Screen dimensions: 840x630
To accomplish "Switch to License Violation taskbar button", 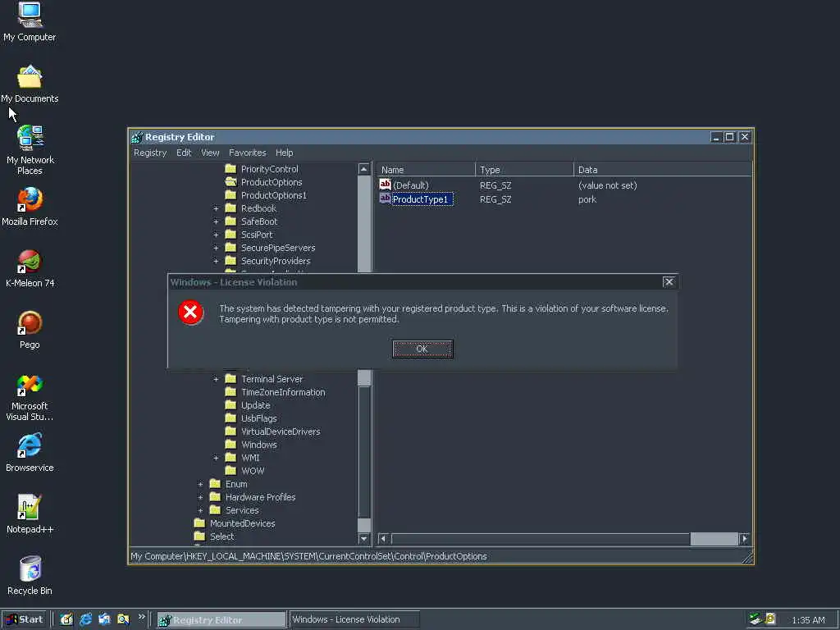I will [x=354, y=620].
